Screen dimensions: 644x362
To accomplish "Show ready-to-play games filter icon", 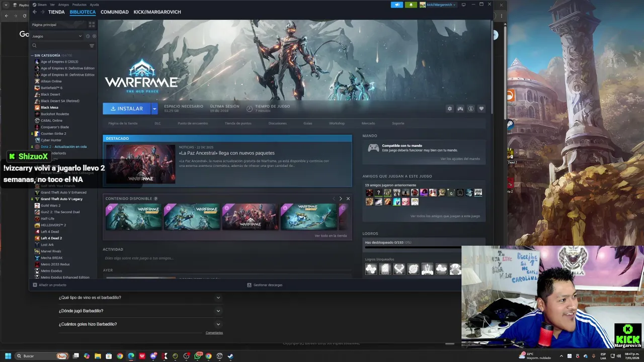I will click(94, 36).
